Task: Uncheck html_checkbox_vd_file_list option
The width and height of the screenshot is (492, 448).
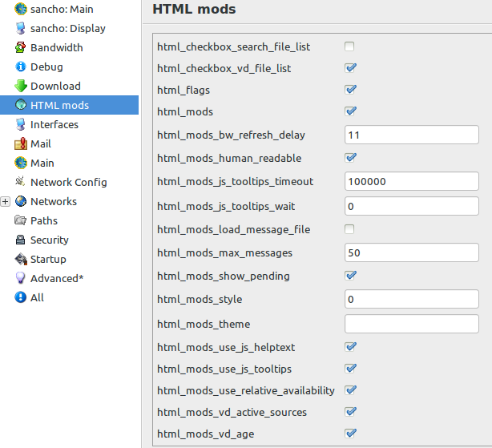Action: (350, 68)
